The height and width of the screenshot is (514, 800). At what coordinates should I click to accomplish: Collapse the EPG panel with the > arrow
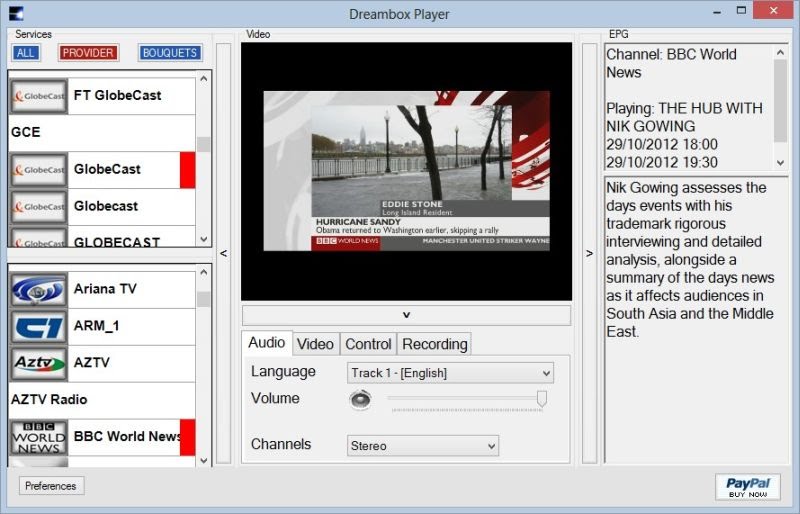[589, 254]
